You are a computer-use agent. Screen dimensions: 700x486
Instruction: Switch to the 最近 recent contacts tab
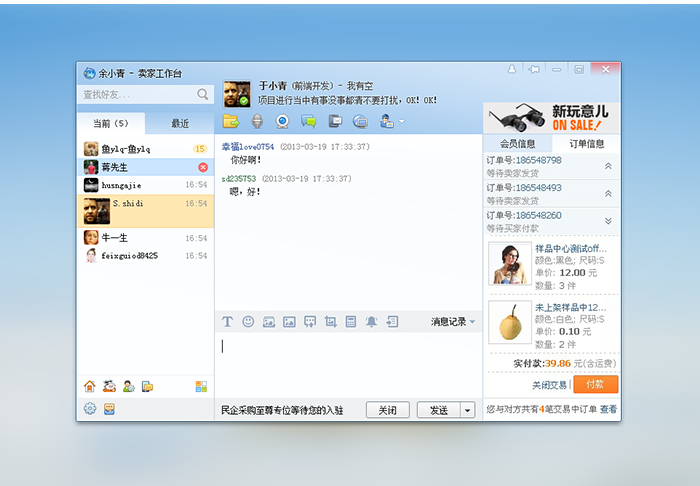(x=180, y=124)
